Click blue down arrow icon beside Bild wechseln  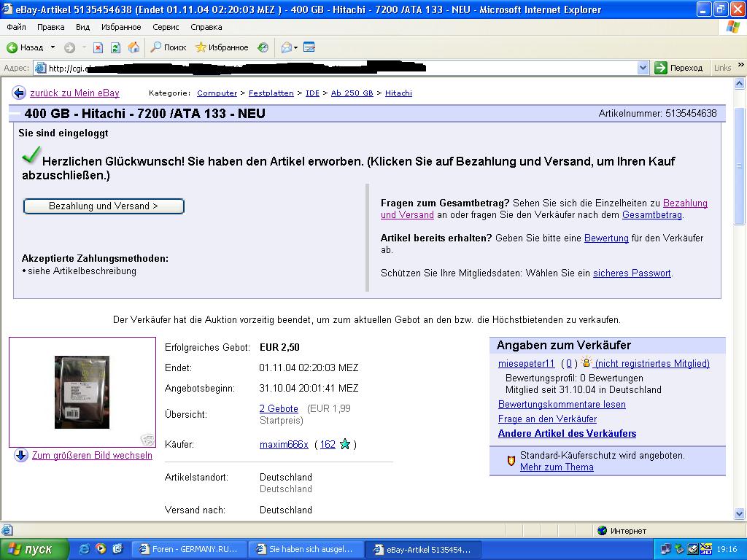[x=21, y=455]
